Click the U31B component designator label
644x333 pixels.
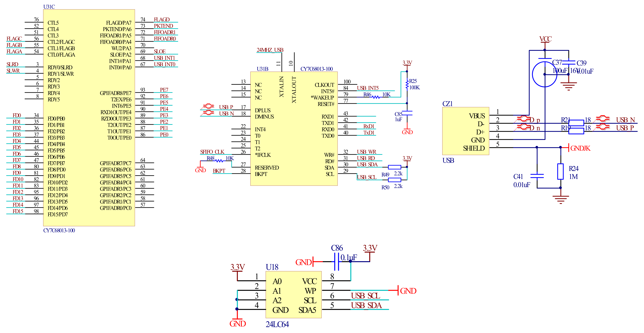[262, 69]
